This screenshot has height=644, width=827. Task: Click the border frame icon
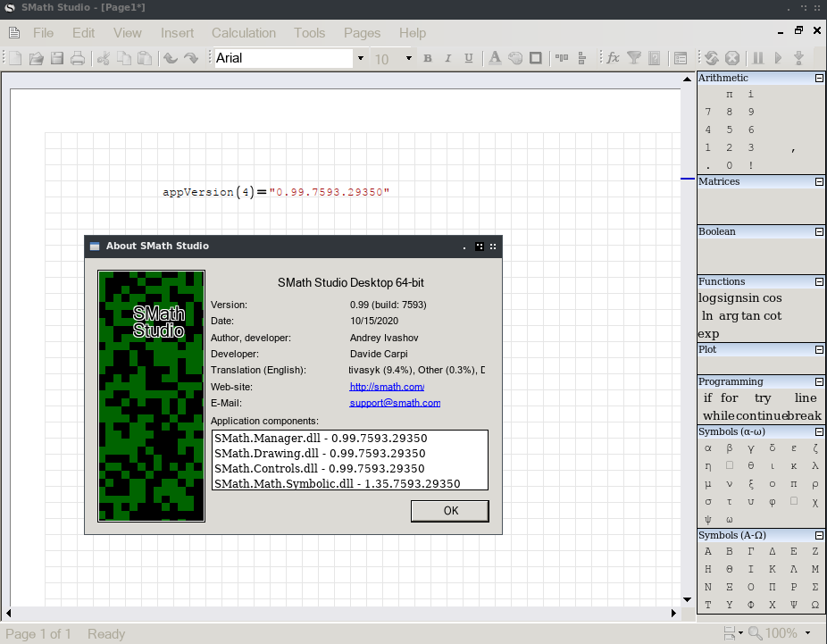click(536, 58)
